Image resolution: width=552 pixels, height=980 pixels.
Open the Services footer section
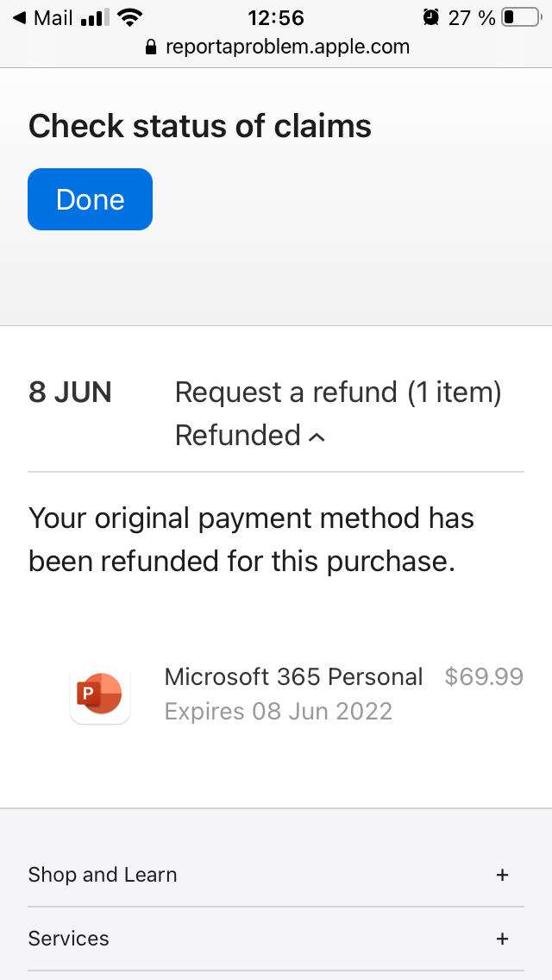pyautogui.click(x=69, y=939)
